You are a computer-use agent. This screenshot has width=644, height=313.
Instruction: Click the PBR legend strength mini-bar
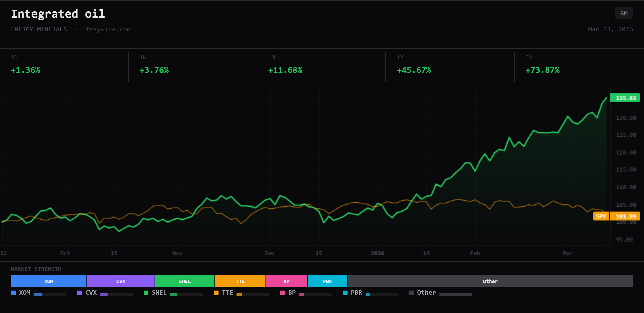[381, 294]
